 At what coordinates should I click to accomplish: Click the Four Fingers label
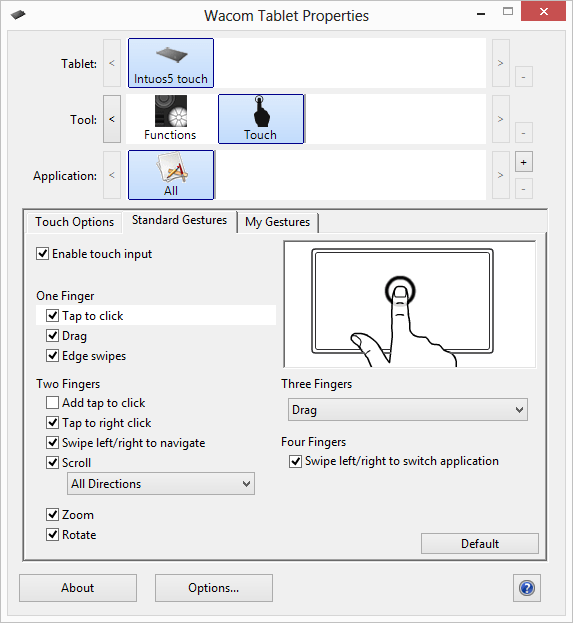tap(314, 442)
